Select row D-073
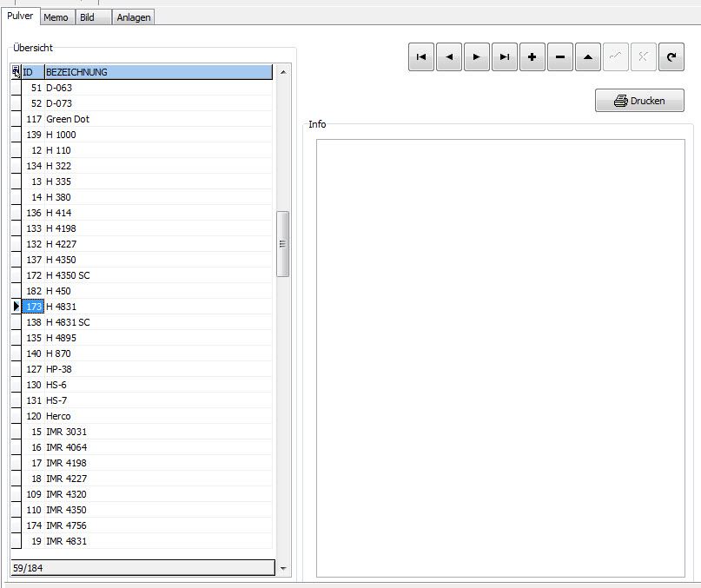 (x=142, y=103)
